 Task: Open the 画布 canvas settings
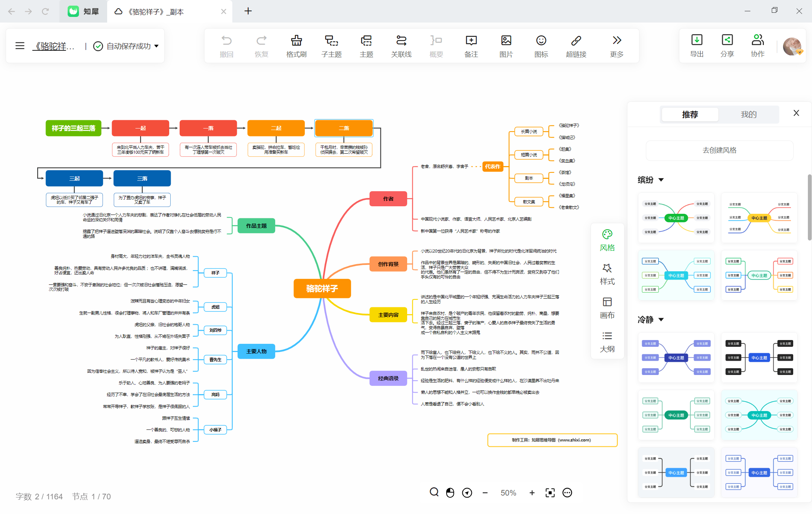[607, 308]
